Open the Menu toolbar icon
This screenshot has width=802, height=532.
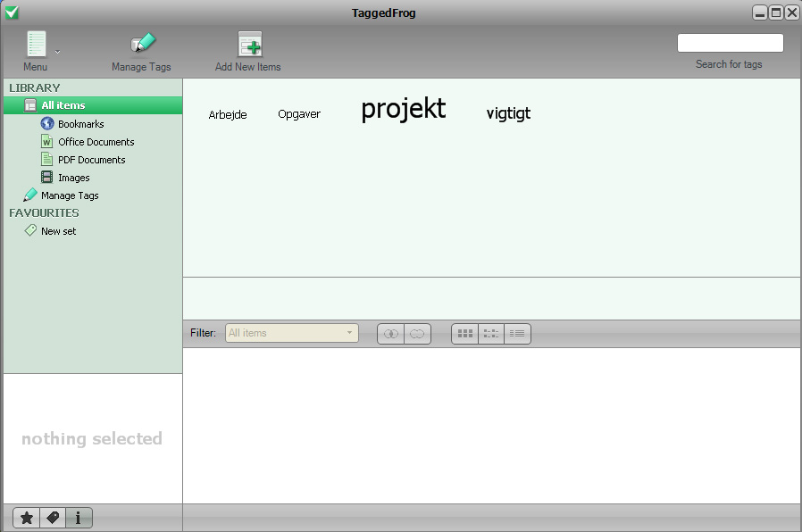(37, 44)
